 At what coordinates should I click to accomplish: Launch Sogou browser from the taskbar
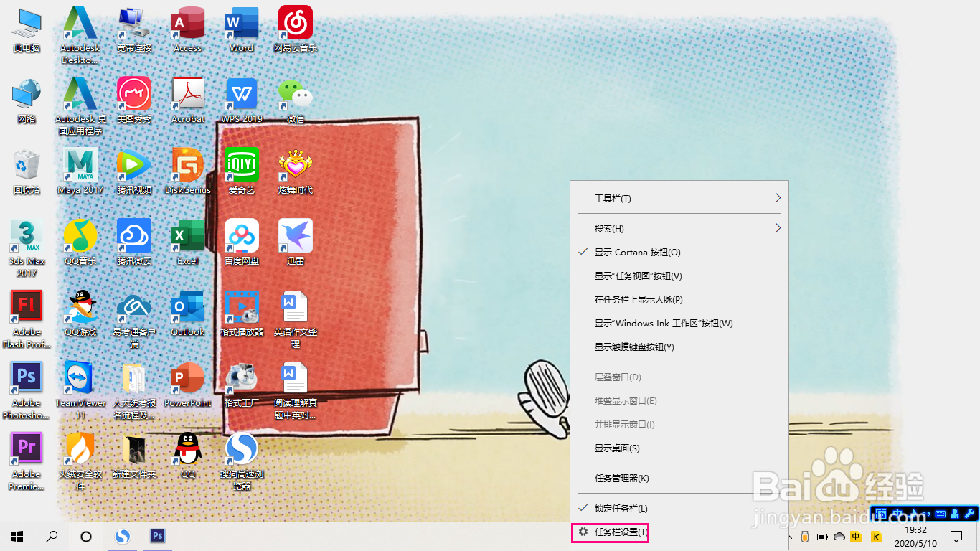(122, 536)
